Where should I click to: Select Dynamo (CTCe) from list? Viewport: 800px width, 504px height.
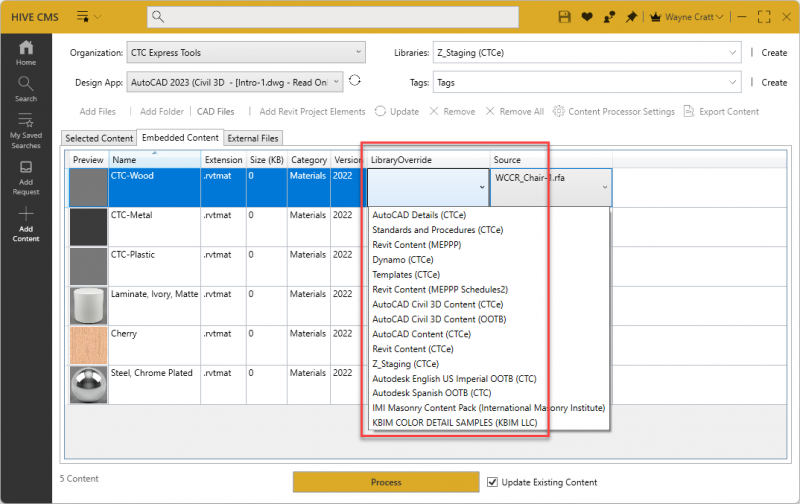(403, 259)
